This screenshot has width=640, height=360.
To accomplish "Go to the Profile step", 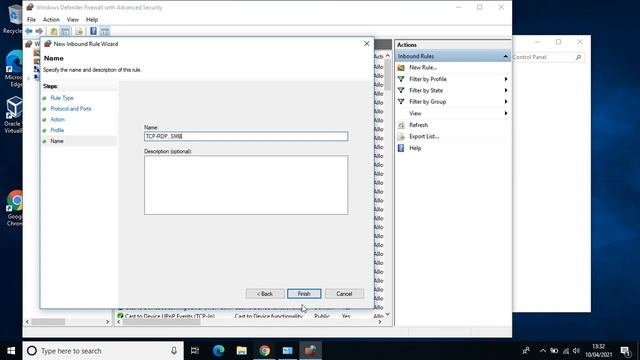I will [57, 130].
